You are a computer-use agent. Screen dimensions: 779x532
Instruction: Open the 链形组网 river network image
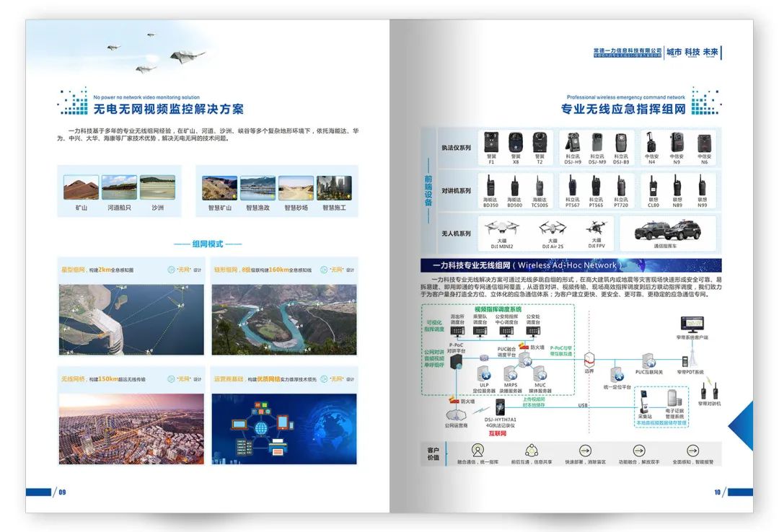284,319
